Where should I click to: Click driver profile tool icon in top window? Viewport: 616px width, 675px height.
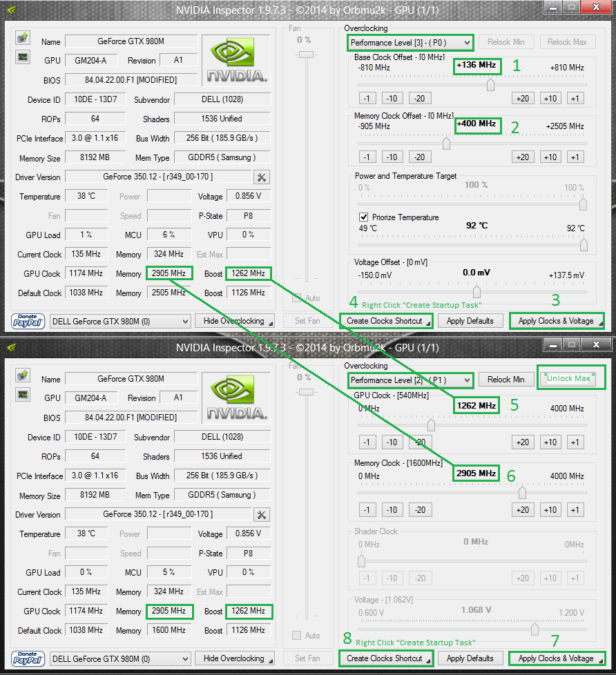point(262,177)
